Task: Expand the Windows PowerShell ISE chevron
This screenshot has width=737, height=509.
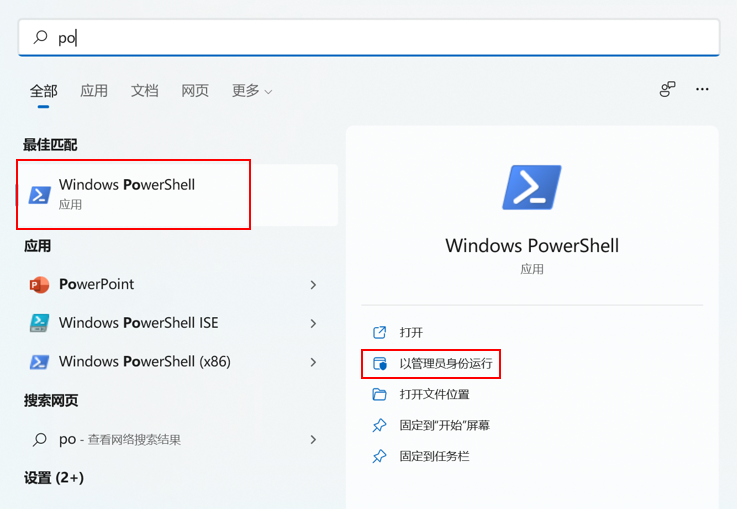Action: pos(313,323)
